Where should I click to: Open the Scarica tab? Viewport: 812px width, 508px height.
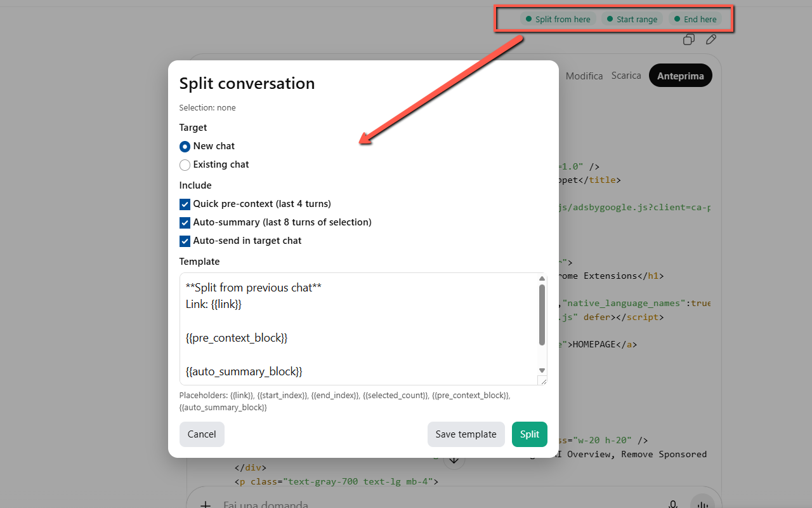pyautogui.click(x=626, y=76)
